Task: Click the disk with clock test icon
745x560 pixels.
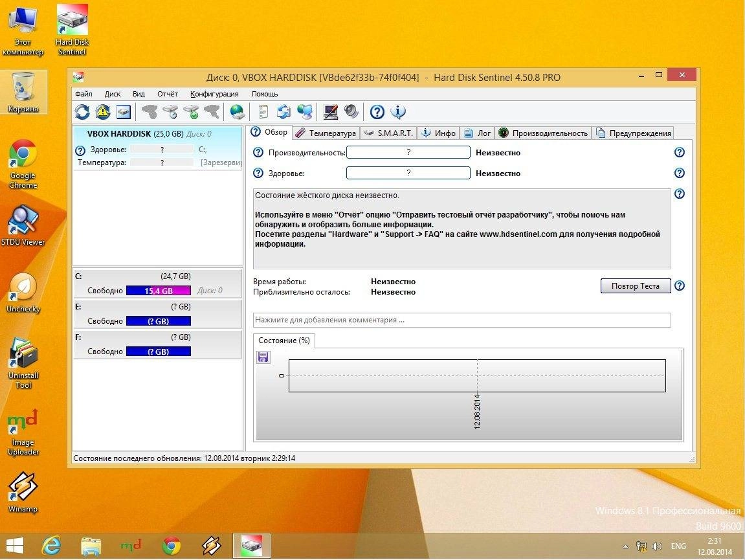Action: 170,112
